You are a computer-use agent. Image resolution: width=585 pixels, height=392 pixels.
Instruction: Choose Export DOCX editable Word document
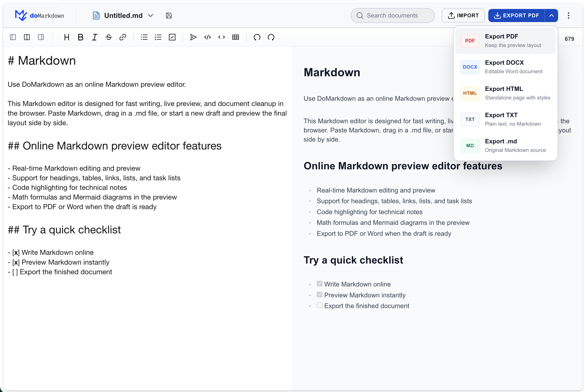point(505,67)
